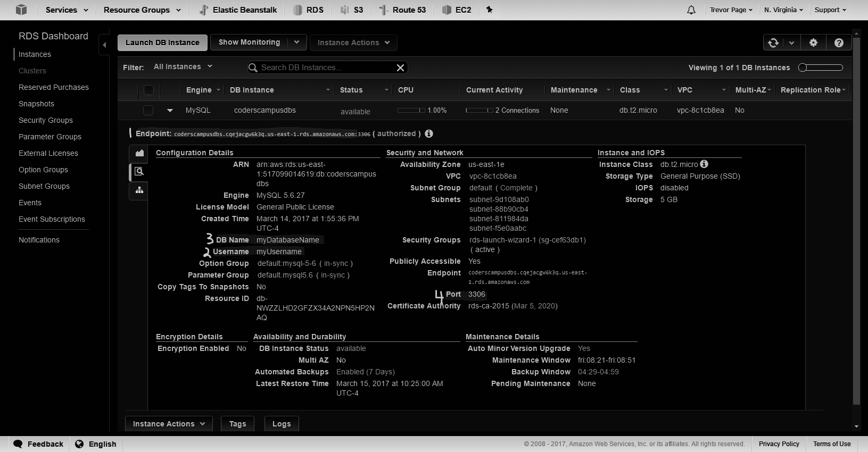Go to Option Groups in sidebar

tap(43, 170)
